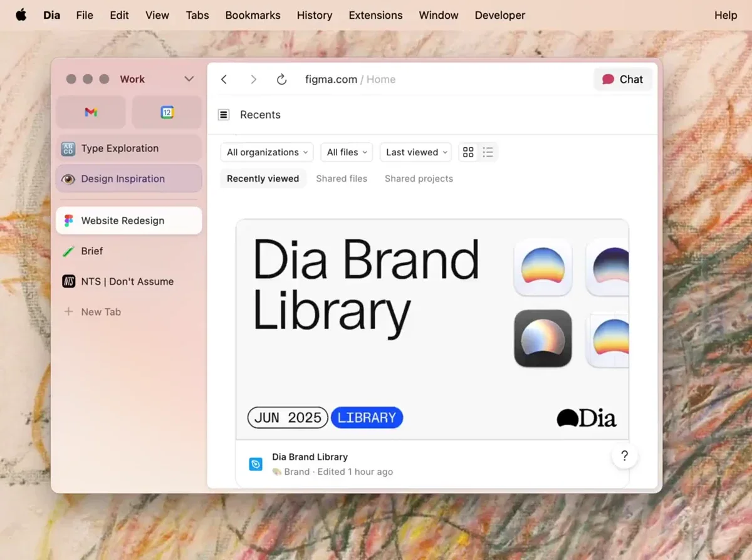Screen dimensions: 752x560
Task: Open the Dia application menu
Action: tap(52, 15)
